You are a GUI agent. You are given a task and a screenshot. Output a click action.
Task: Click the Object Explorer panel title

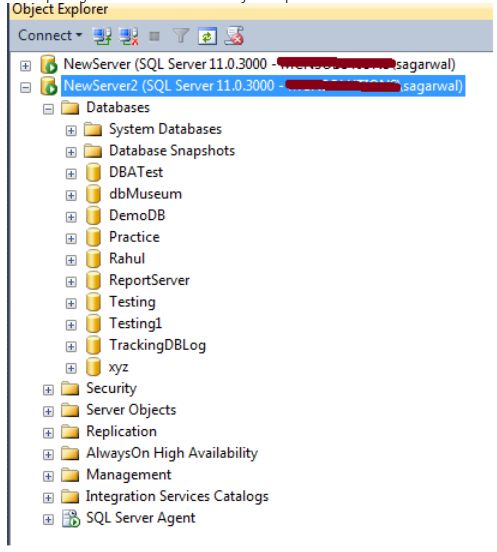(x=60, y=9)
